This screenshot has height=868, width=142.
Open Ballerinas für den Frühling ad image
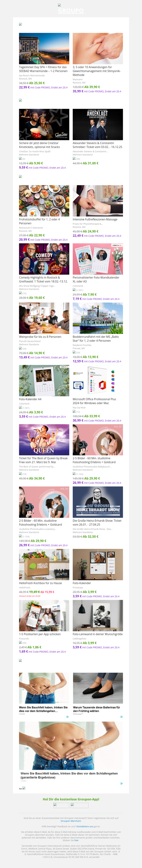click(x=98, y=688)
